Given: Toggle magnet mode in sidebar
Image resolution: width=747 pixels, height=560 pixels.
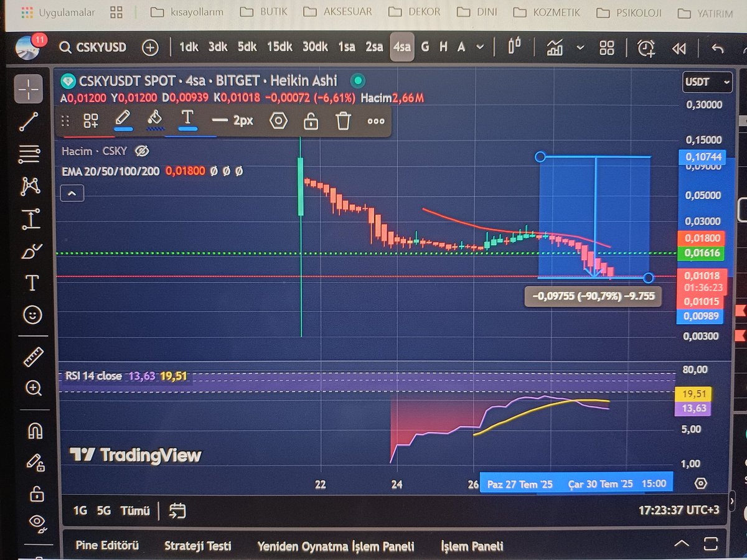Looking at the screenshot, I should click(34, 430).
